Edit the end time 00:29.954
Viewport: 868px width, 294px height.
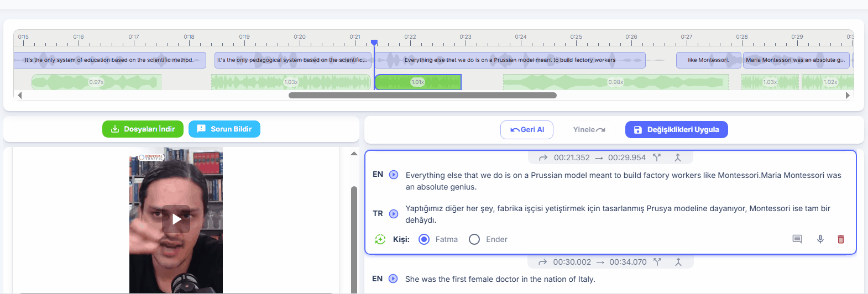(627, 158)
